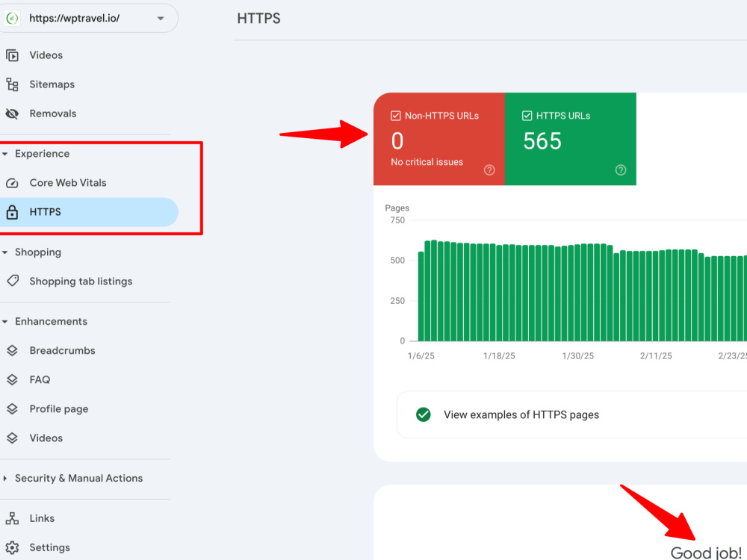This screenshot has height=560, width=747.
Task: Uncheck the Non-HTTPS URLs checkbox
Action: [x=395, y=116]
